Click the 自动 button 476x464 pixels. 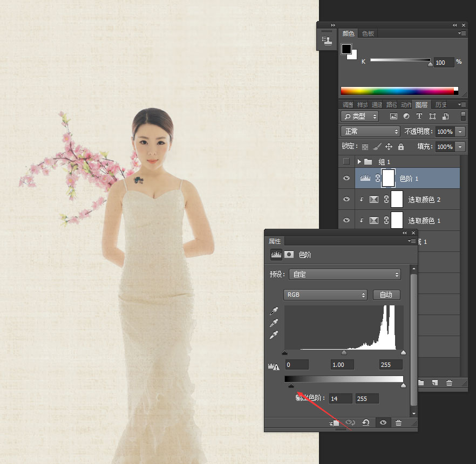click(386, 295)
